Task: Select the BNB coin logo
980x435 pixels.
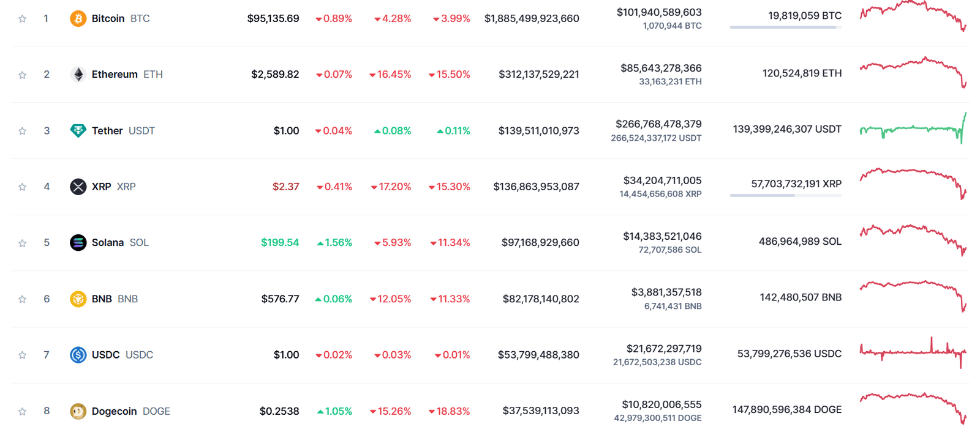Action: pos(78,299)
